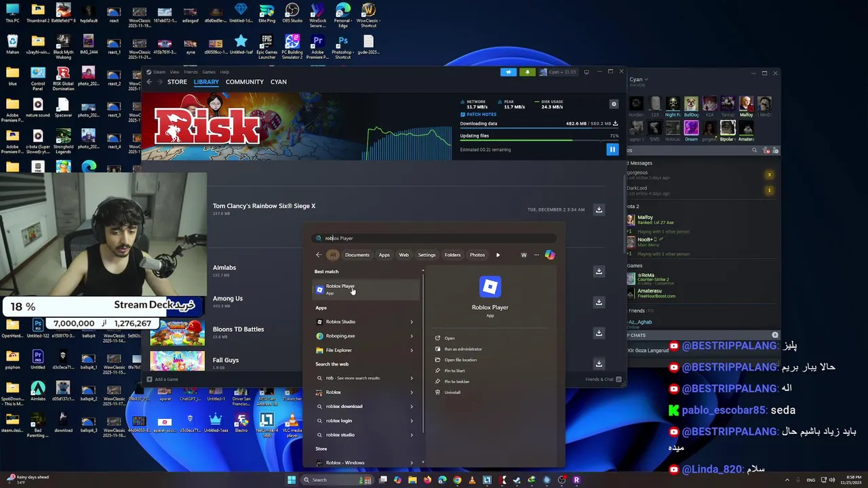
Task: Expand 'roblox download' web suggestion
Action: click(412, 407)
